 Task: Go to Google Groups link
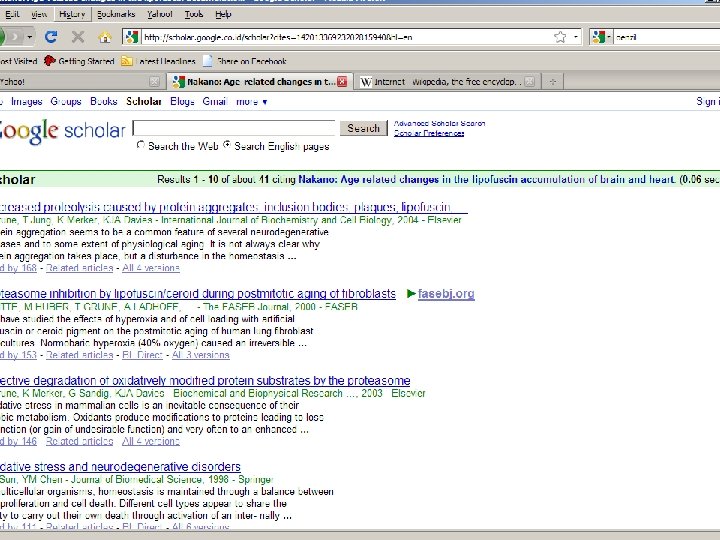(x=66, y=101)
